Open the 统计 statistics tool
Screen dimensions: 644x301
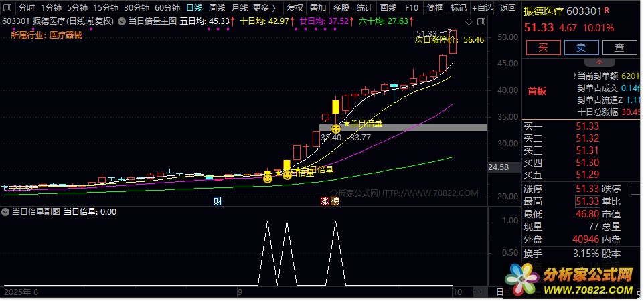364,7
